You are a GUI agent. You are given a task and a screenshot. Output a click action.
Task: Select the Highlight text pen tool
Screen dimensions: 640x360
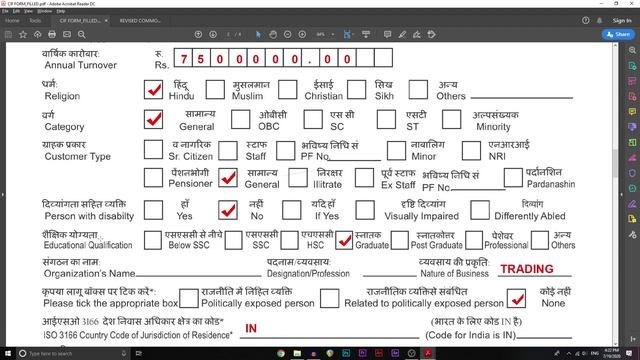(x=402, y=35)
